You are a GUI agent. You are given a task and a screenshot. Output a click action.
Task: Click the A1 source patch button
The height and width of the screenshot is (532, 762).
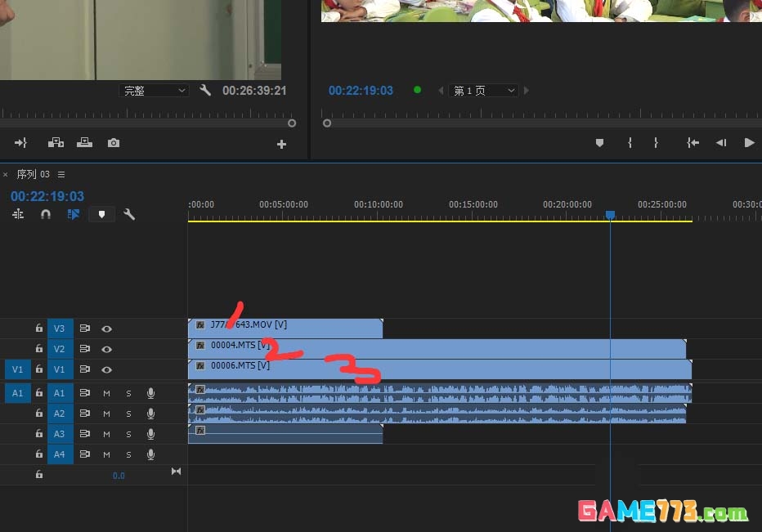tap(18, 393)
